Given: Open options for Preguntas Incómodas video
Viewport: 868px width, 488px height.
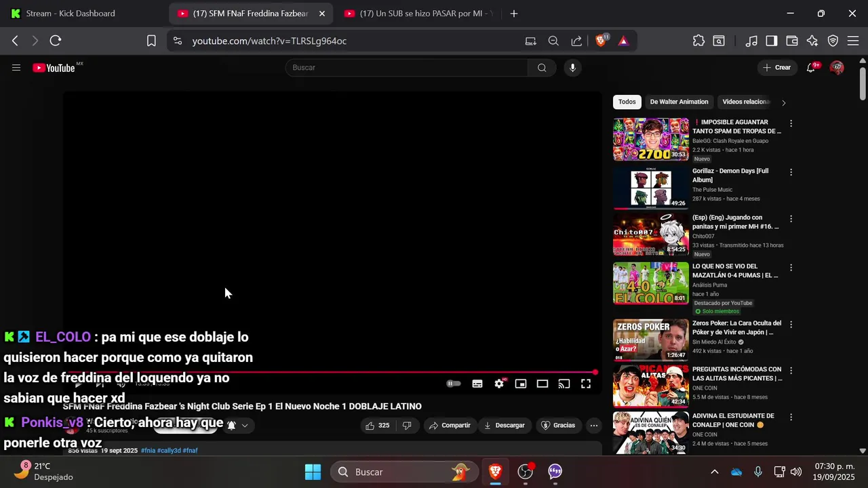Looking at the screenshot, I should (791, 371).
